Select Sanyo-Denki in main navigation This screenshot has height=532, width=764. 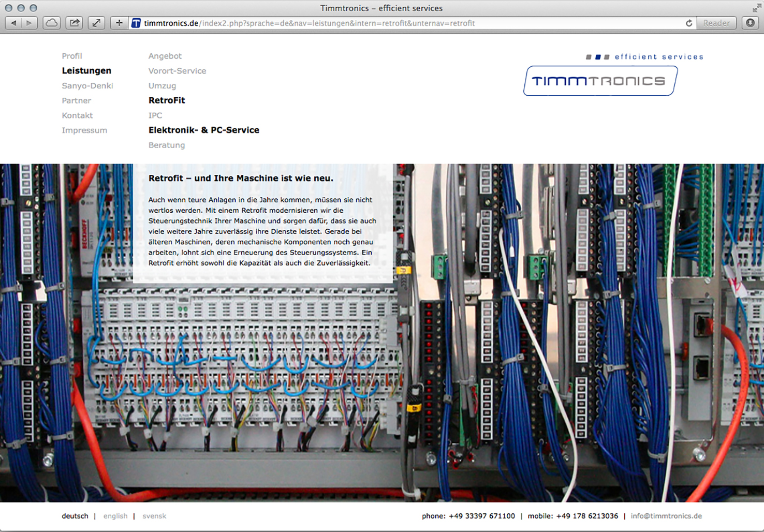pyautogui.click(x=87, y=86)
